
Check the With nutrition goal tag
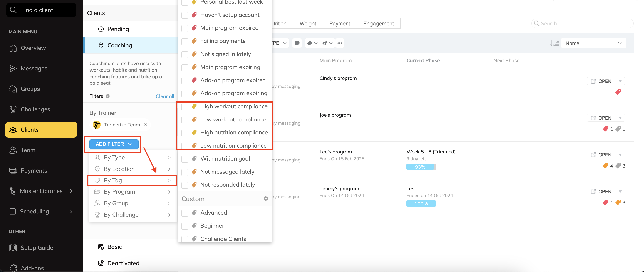click(x=185, y=159)
